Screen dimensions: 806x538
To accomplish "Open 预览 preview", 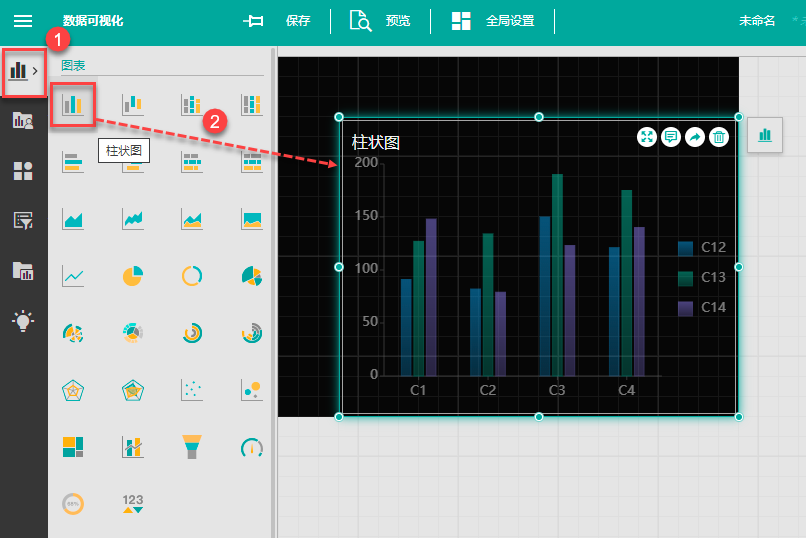I will (398, 21).
